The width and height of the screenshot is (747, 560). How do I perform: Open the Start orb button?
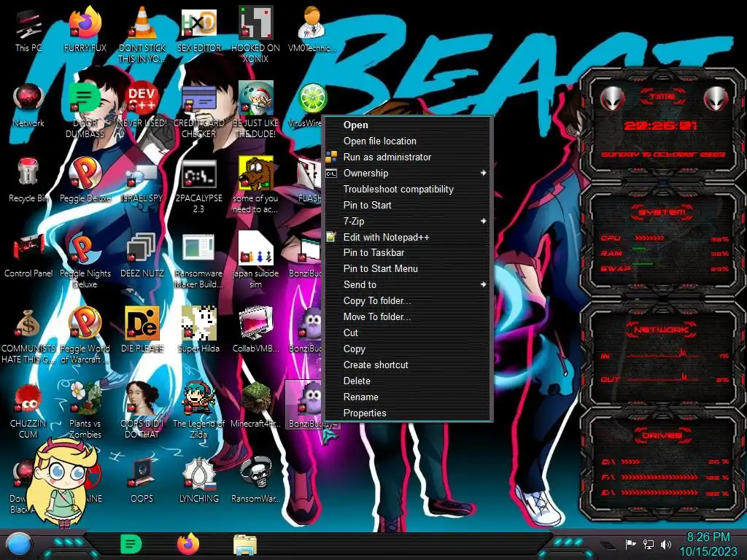point(18,545)
